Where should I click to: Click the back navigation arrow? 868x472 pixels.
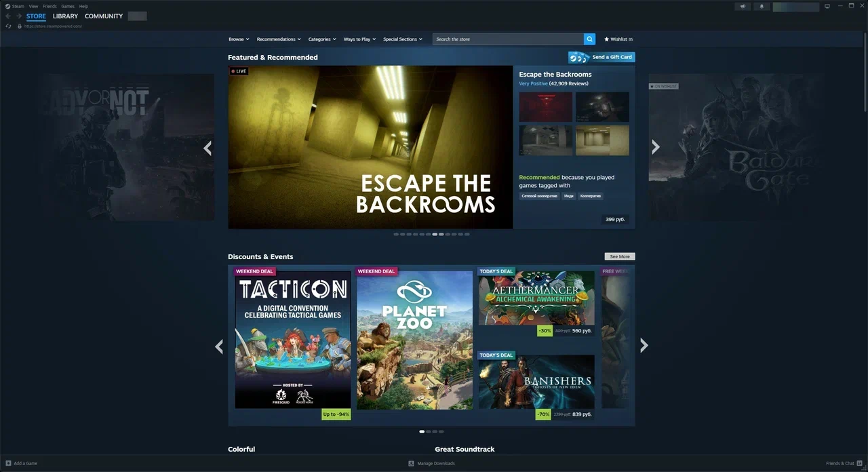coord(8,16)
